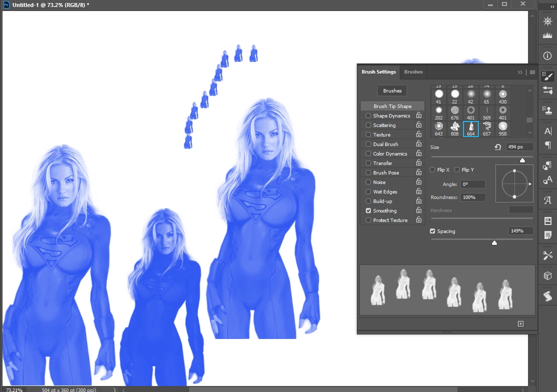Select the 808 figure brush tip
The height and width of the screenshot is (392, 557).
point(455,129)
